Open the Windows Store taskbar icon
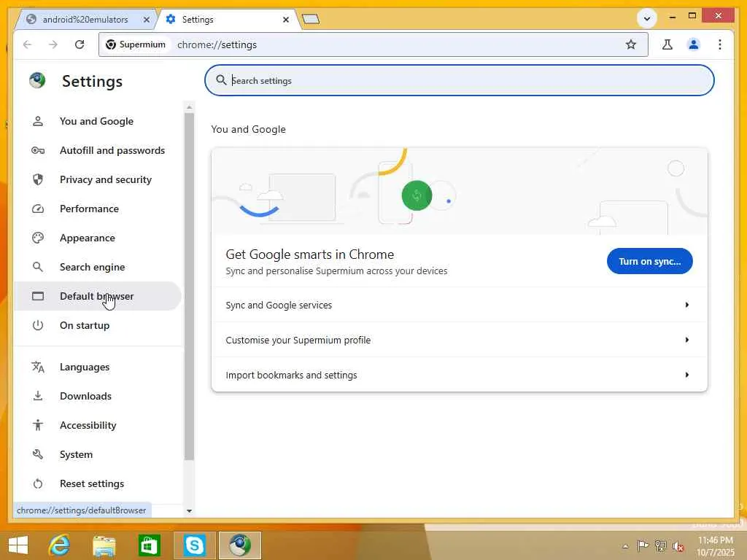This screenshot has width=747, height=560. coord(149,545)
